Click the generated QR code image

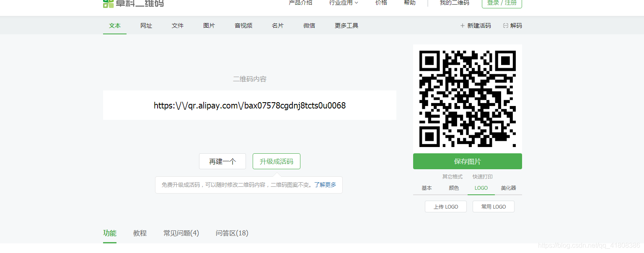[468, 99]
